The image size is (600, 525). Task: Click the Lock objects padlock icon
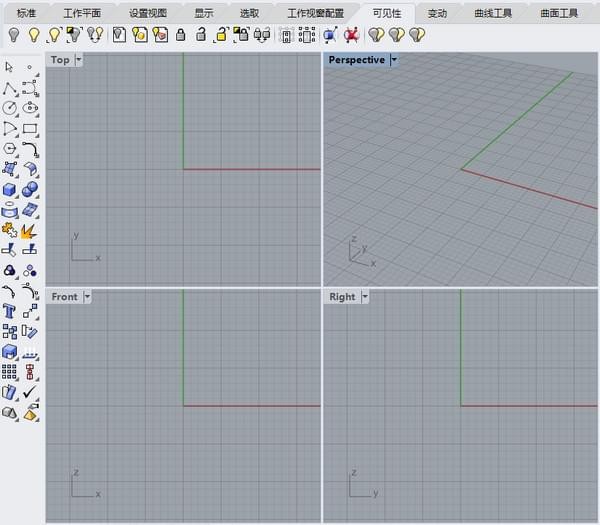click(x=180, y=35)
